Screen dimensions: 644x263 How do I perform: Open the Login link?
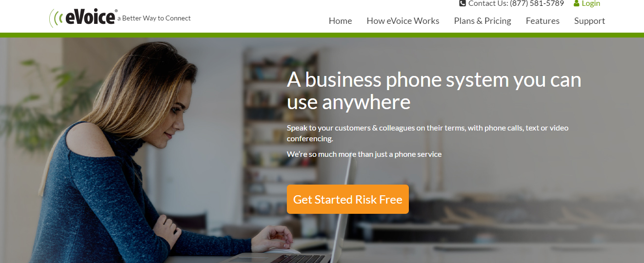tap(591, 3)
